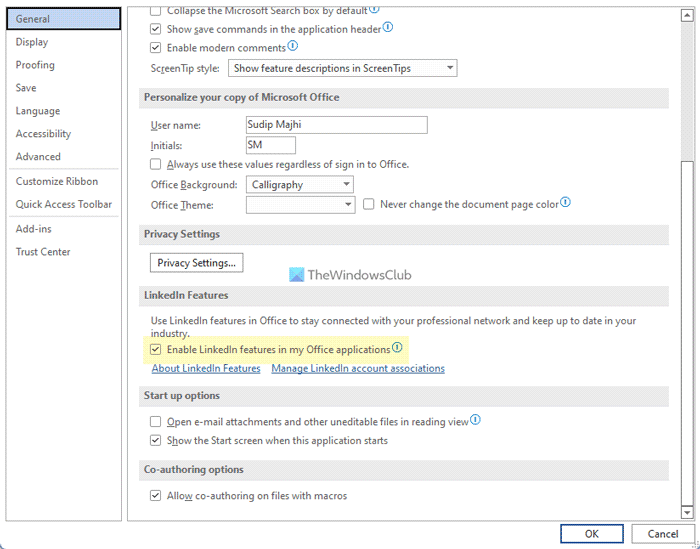
Task: Select Quick Access Toolbar category
Action: [63, 204]
